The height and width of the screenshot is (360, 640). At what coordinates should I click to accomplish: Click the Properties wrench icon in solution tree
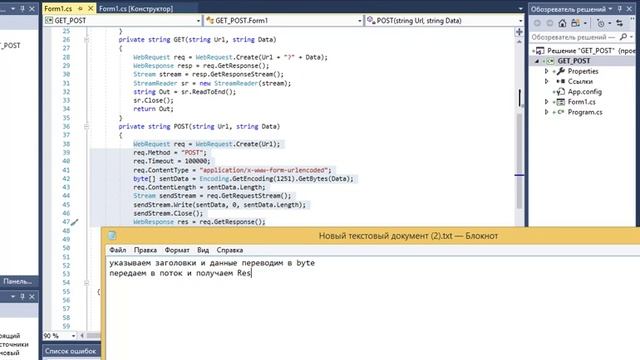click(561, 71)
